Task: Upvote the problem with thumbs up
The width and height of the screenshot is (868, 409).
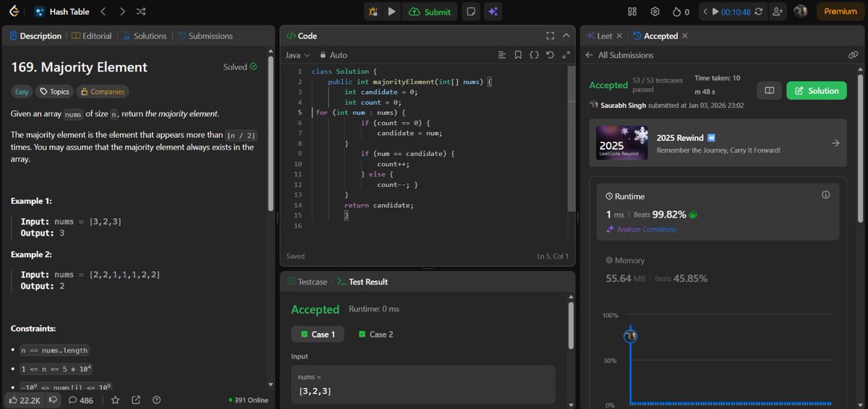Action: 24,400
